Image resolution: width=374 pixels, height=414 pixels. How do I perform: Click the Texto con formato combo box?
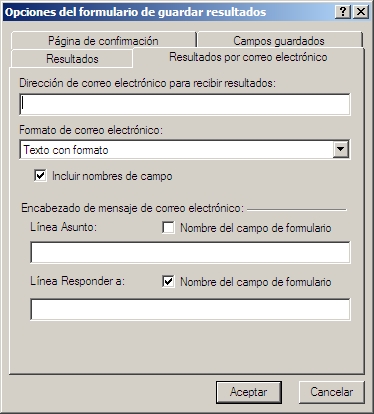tap(185, 149)
